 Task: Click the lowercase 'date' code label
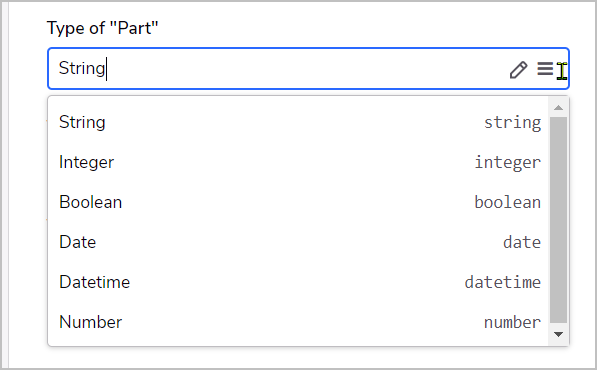pos(522,242)
